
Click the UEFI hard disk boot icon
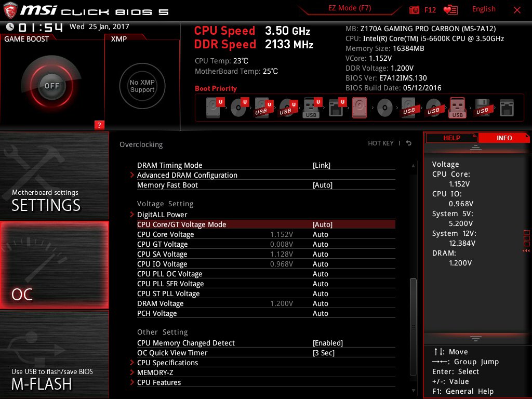pos(215,108)
